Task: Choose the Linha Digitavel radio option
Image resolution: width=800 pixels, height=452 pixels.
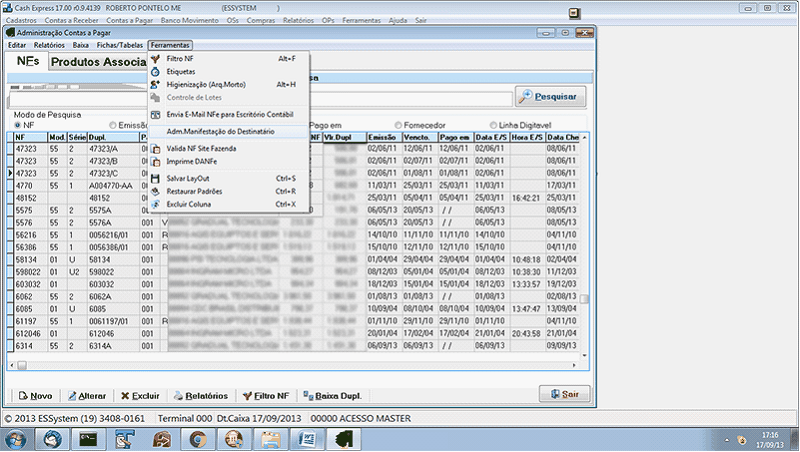Action: [x=492, y=125]
